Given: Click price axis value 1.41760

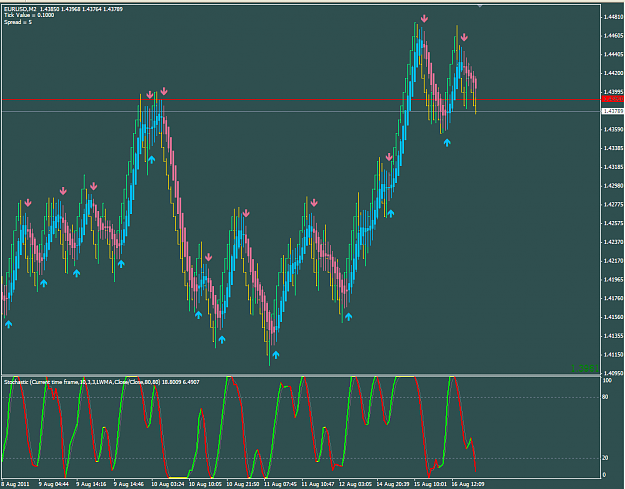Looking at the screenshot, I should click(x=613, y=298).
